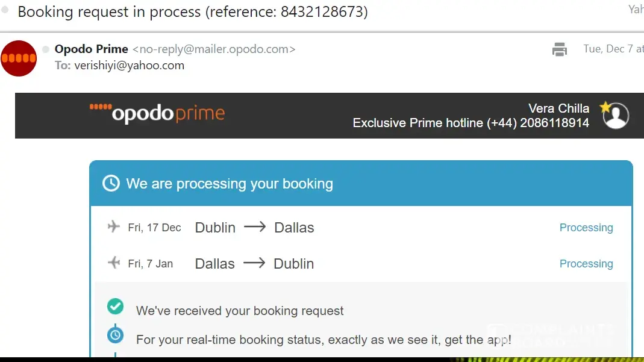Click the green checkmark status icon

(x=115, y=307)
